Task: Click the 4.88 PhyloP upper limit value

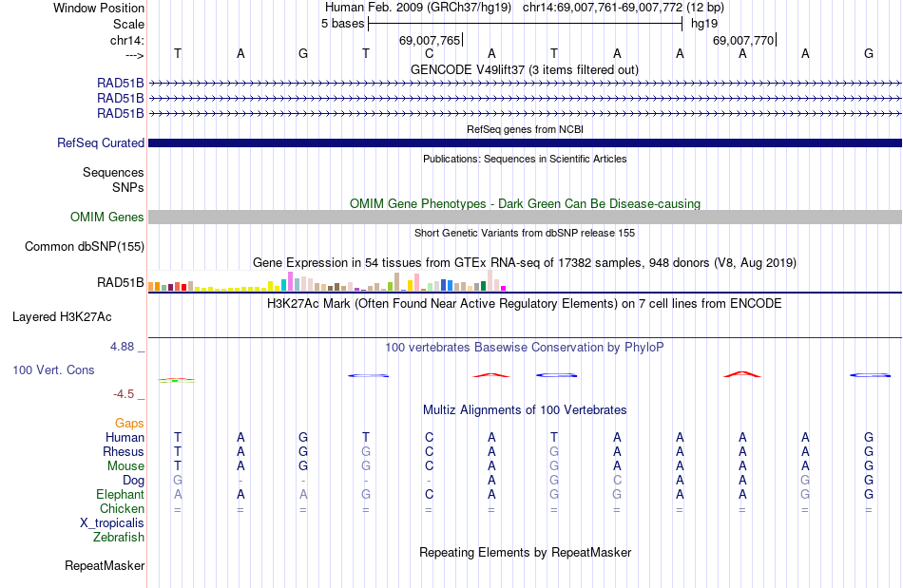Action: [x=122, y=347]
